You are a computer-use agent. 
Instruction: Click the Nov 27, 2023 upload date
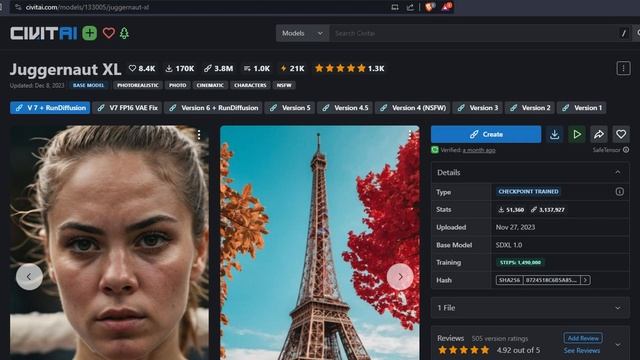coord(515,227)
